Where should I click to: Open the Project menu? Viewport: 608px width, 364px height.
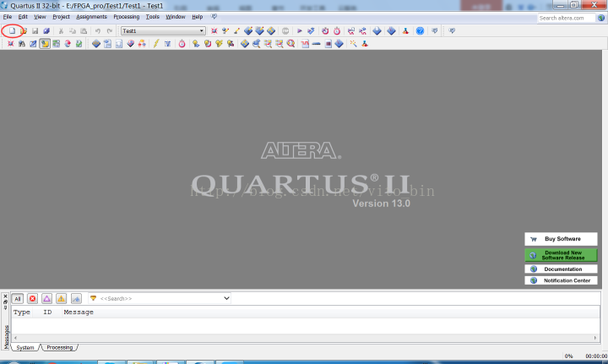coord(62,17)
